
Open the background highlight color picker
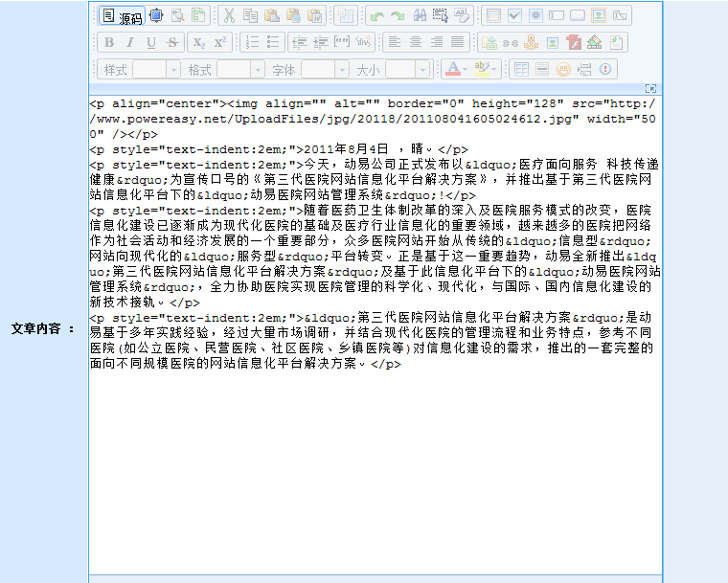click(x=487, y=69)
